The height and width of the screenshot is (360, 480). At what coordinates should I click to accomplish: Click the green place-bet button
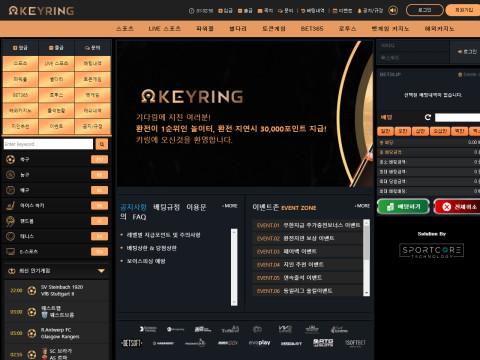tap(404, 207)
